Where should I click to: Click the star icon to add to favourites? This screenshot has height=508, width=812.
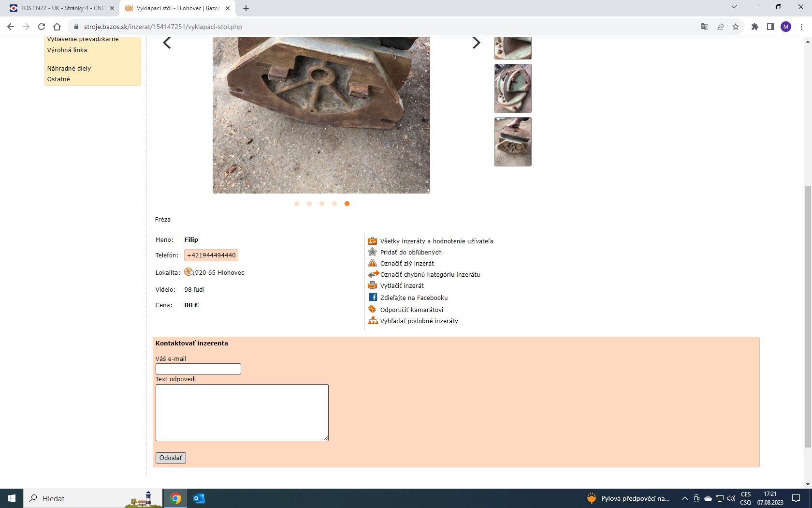pos(372,252)
